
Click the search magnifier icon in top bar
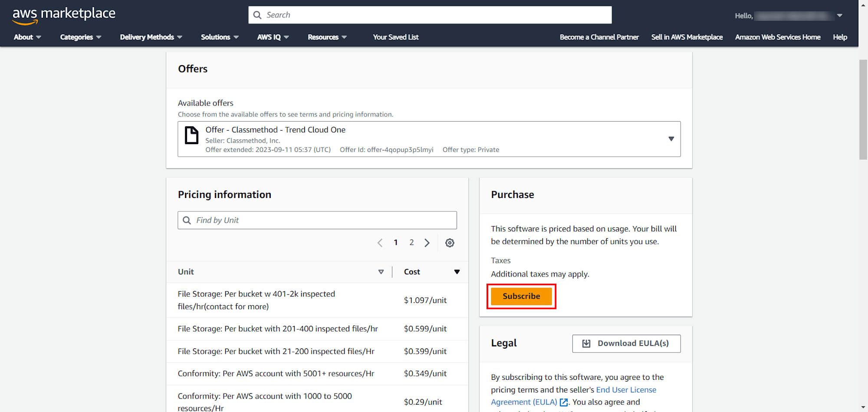click(257, 15)
